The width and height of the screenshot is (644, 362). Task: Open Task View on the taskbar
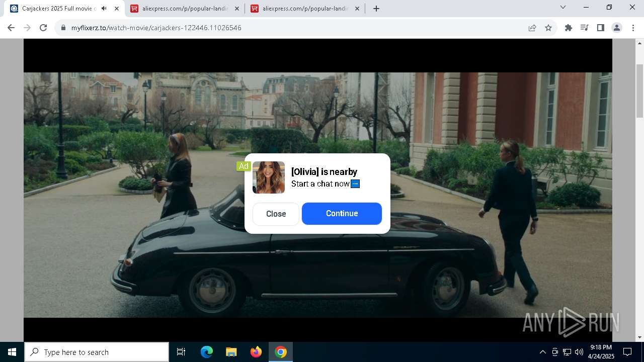(181, 352)
